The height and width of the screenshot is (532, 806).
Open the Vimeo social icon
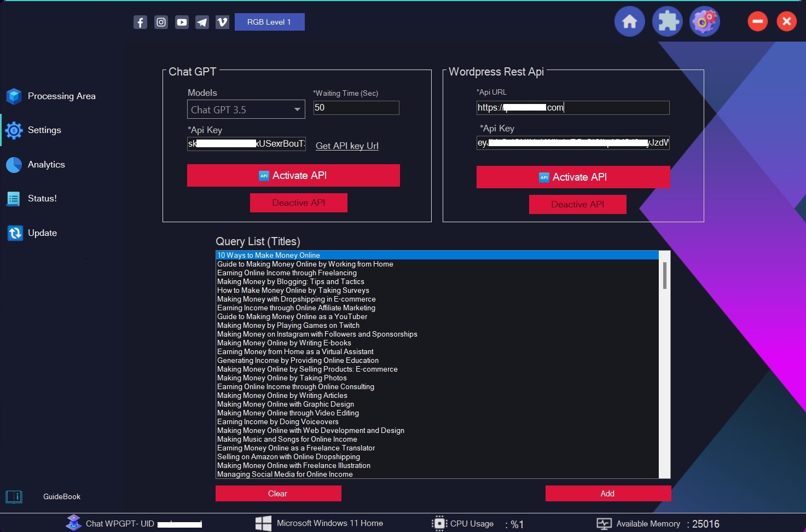click(222, 22)
